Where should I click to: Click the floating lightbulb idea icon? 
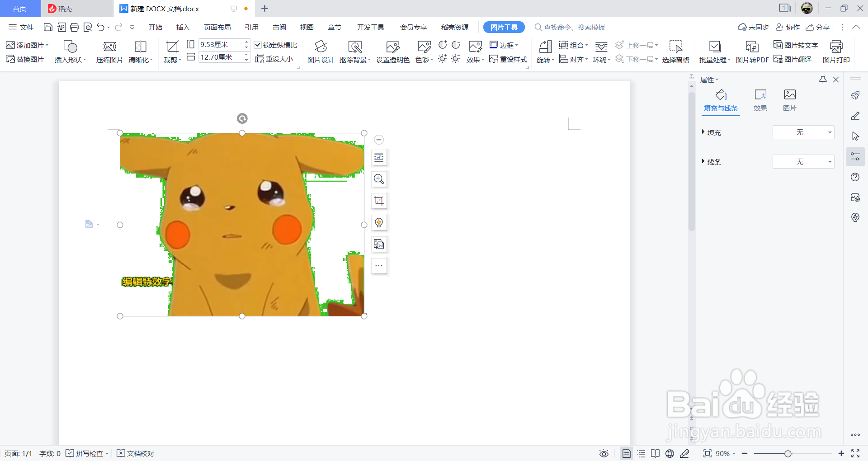pyautogui.click(x=379, y=222)
